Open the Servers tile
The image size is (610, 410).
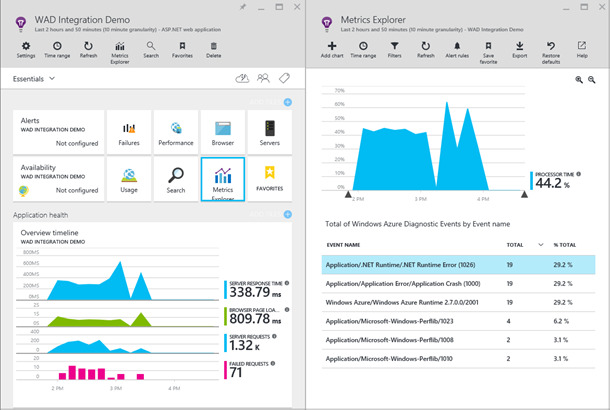[270, 133]
